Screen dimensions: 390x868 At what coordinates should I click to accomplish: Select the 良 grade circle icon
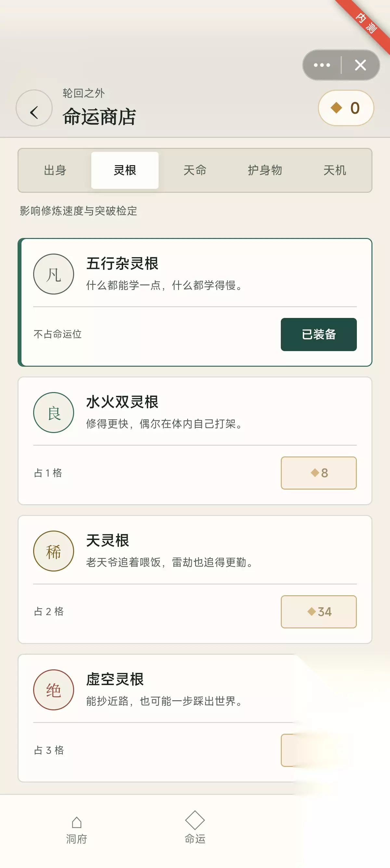[x=54, y=413]
